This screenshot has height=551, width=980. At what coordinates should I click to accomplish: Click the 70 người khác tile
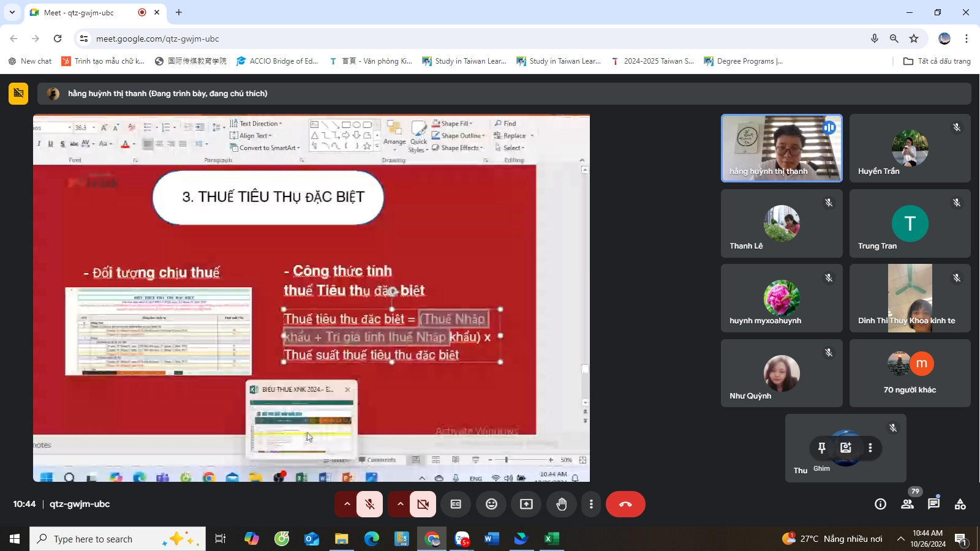pyautogui.click(x=910, y=373)
